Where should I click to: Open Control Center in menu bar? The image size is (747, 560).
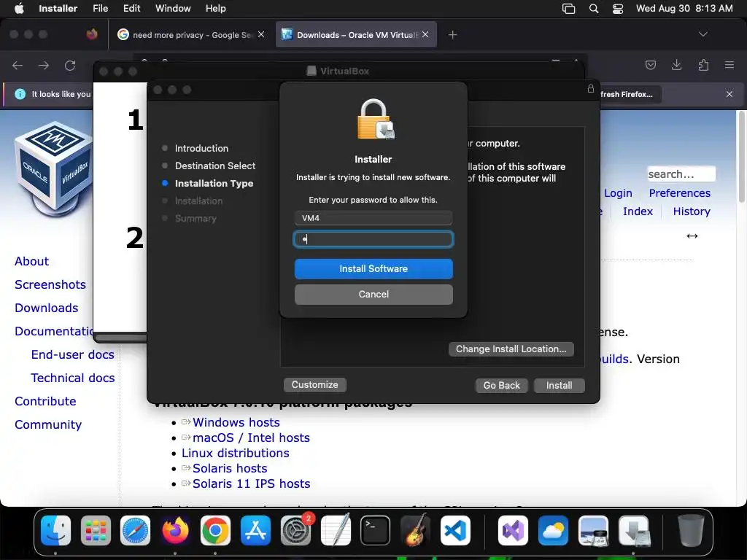tap(618, 9)
